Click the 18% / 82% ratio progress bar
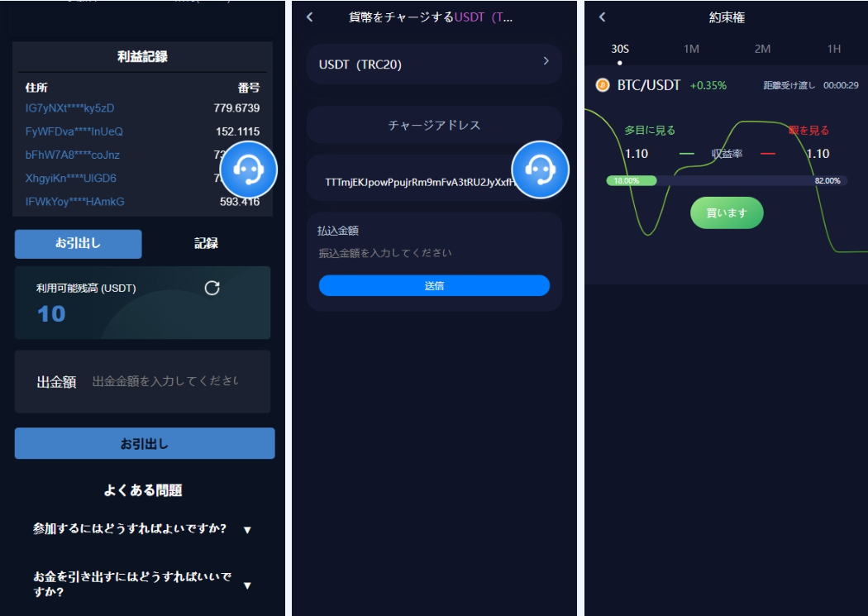 pos(727,180)
